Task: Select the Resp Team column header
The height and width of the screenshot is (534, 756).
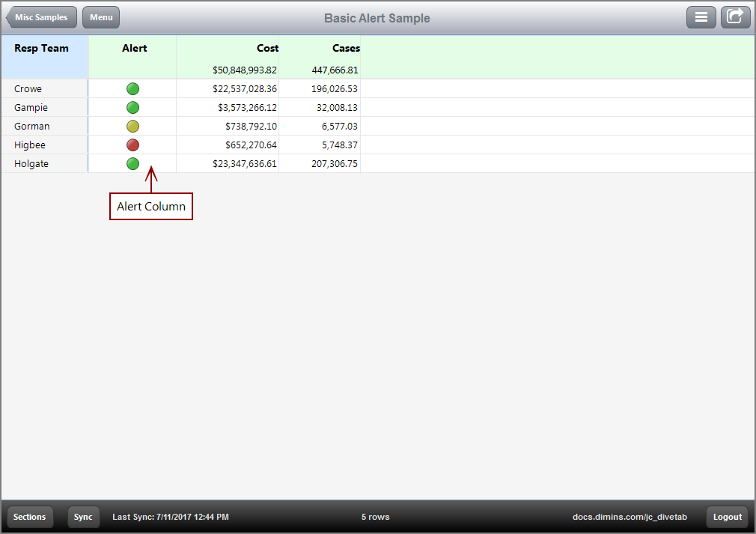Action: [x=41, y=48]
